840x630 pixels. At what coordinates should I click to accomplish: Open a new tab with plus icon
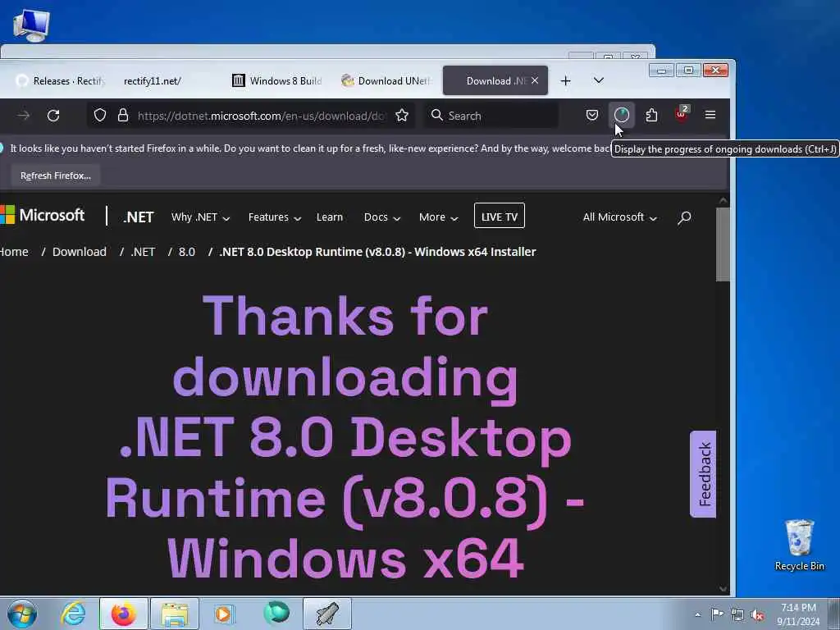(566, 81)
